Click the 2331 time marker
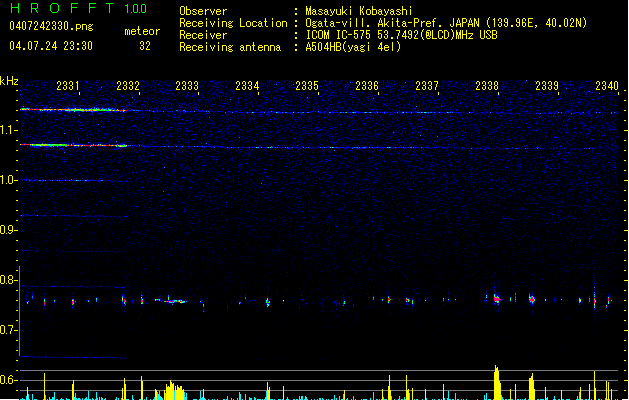Screen dimensions: 629x400 pos(68,86)
